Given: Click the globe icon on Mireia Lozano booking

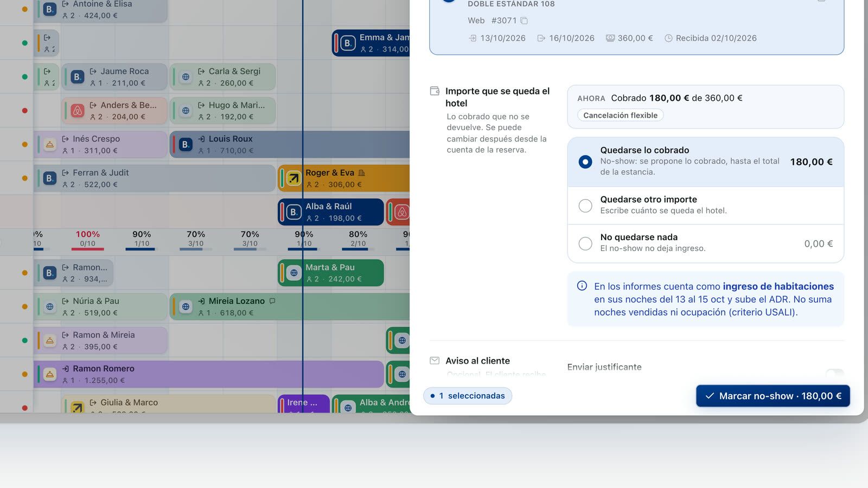Looking at the screenshot, I should pyautogui.click(x=186, y=307).
